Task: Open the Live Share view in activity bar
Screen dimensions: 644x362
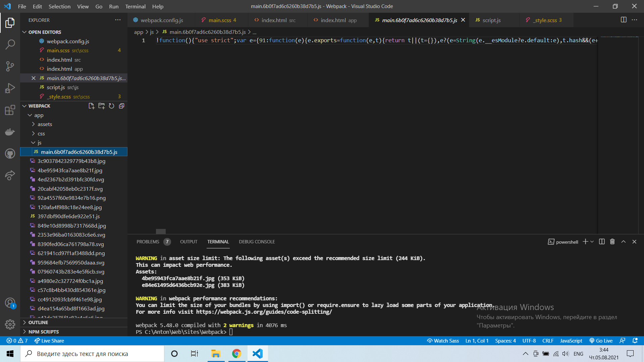Action: click(x=10, y=175)
